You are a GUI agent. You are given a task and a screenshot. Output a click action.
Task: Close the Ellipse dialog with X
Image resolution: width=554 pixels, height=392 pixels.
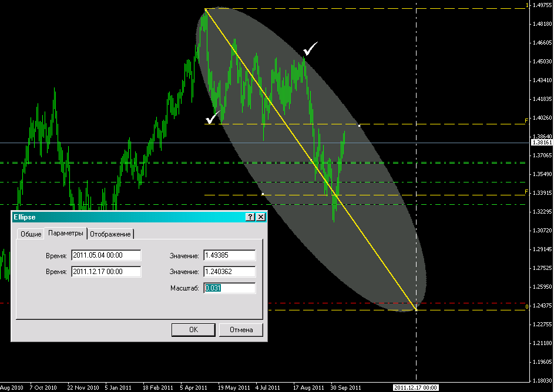[x=260, y=217]
